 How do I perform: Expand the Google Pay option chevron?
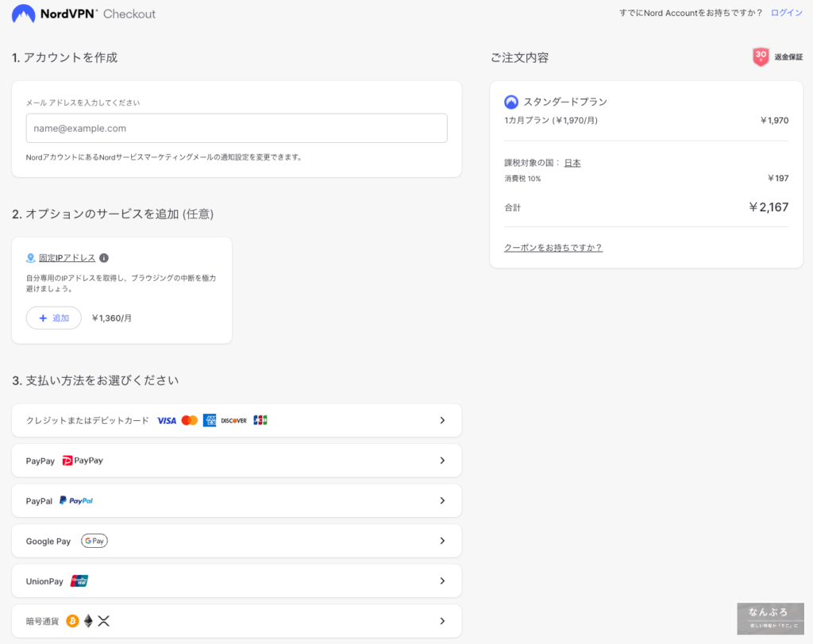pos(442,541)
